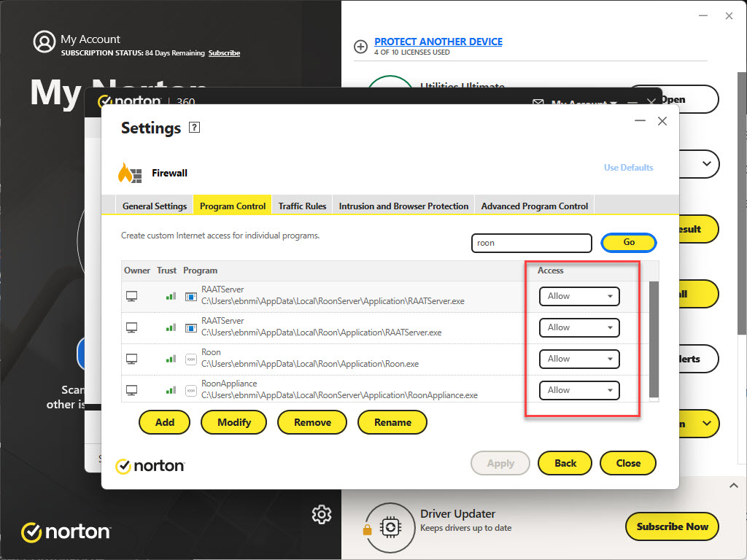Select the RoonAppliance program row text
Screen dimensions: 747x560
click(x=339, y=389)
